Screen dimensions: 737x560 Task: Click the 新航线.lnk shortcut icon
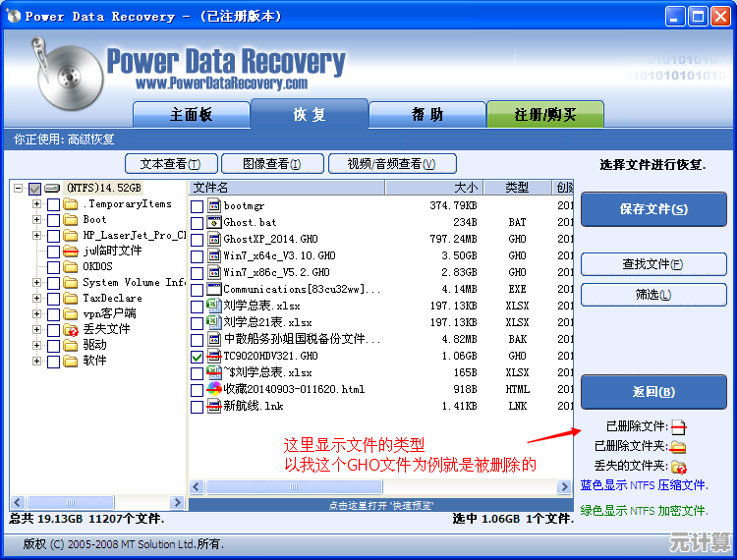pyautogui.click(x=214, y=406)
